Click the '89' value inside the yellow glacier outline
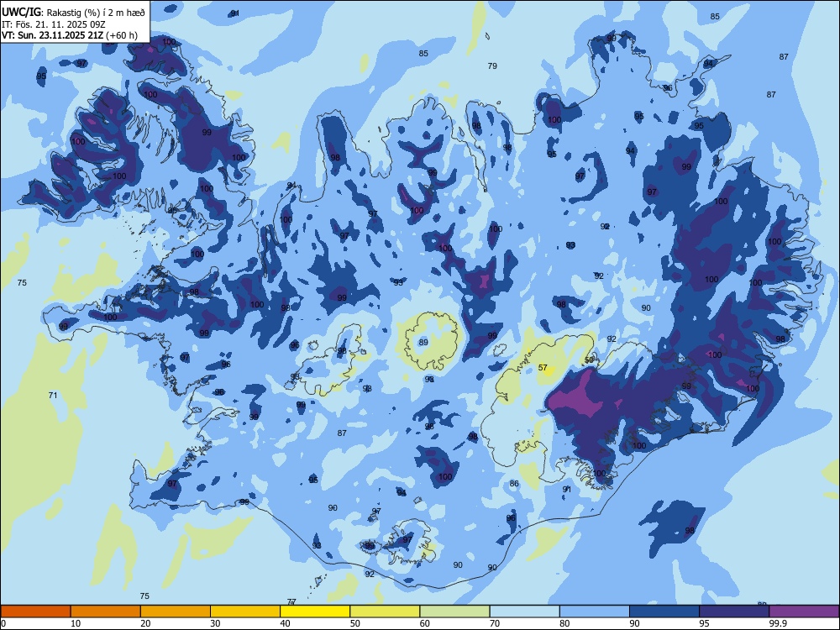Screen dimensions: 840x630 [423, 342]
